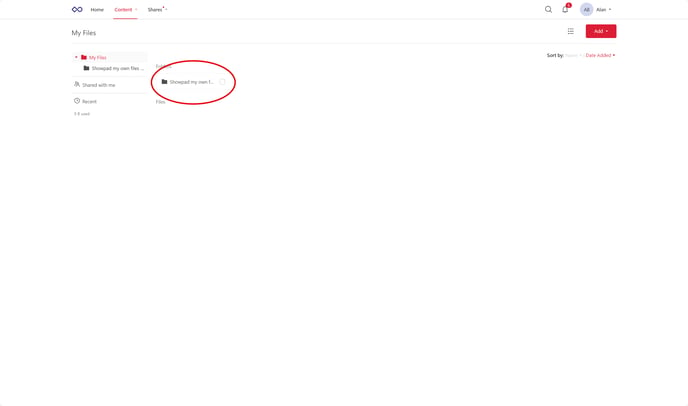Viewport: 688px width, 406px height.
Task: Expand the Alan account menu
Action: click(603, 10)
